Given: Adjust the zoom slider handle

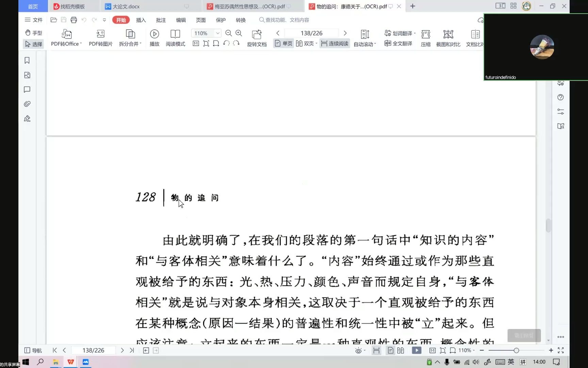Looking at the screenshot, I should [x=516, y=350].
